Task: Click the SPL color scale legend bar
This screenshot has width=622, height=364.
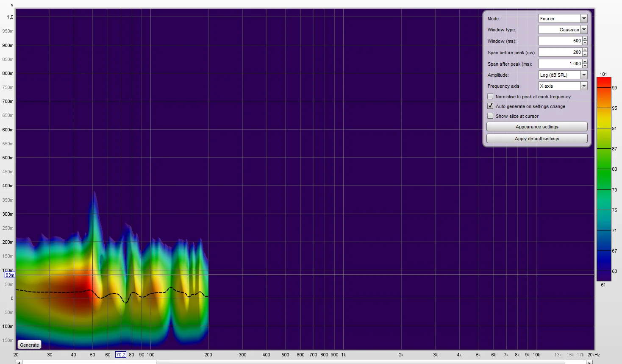Action: (604, 179)
